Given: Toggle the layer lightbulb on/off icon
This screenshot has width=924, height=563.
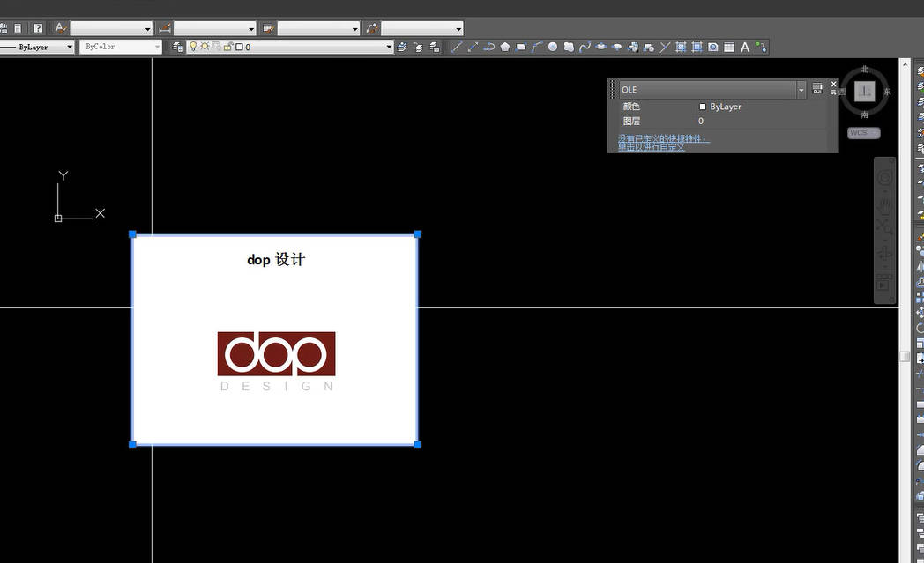Looking at the screenshot, I should click(x=193, y=46).
